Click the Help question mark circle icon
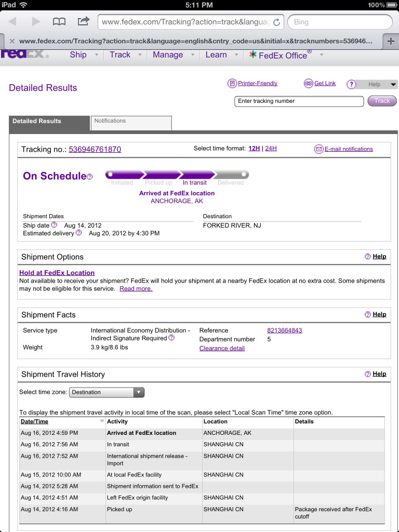 pyautogui.click(x=351, y=85)
